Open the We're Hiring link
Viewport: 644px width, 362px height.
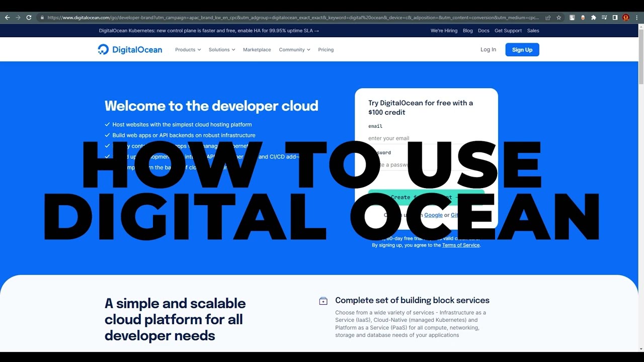point(444,31)
